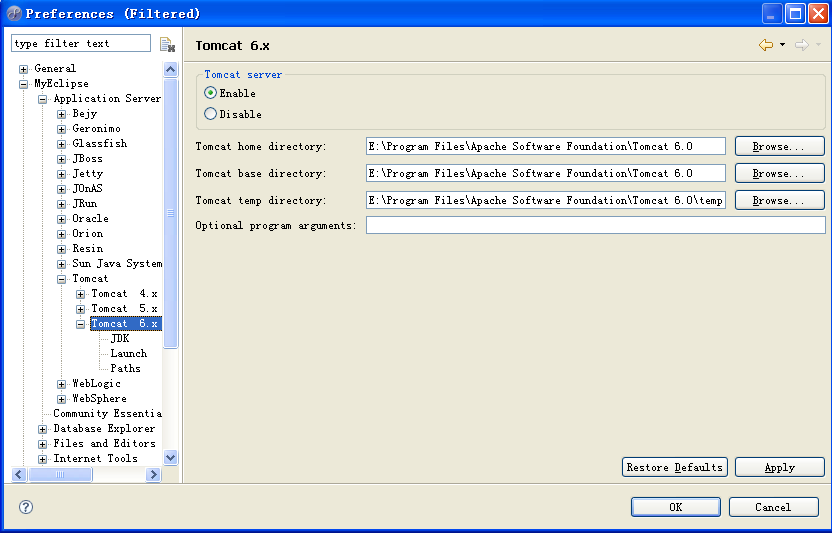Image resolution: width=832 pixels, height=533 pixels.
Task: Expand the Sun Java System node
Action: click(x=62, y=264)
